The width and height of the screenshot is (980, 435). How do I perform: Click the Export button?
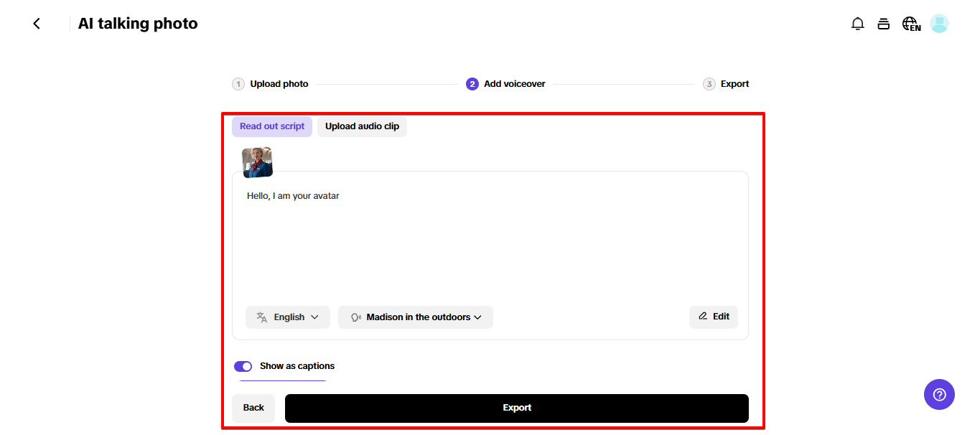(x=516, y=407)
